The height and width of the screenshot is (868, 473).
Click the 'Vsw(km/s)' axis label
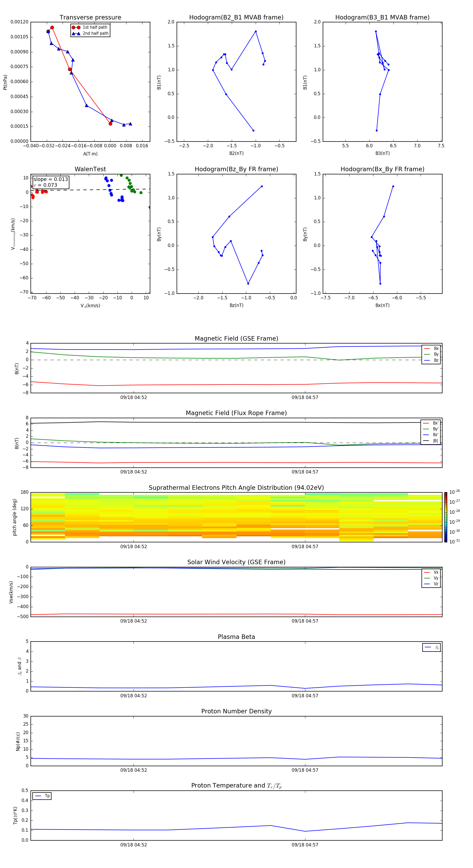point(11,592)
